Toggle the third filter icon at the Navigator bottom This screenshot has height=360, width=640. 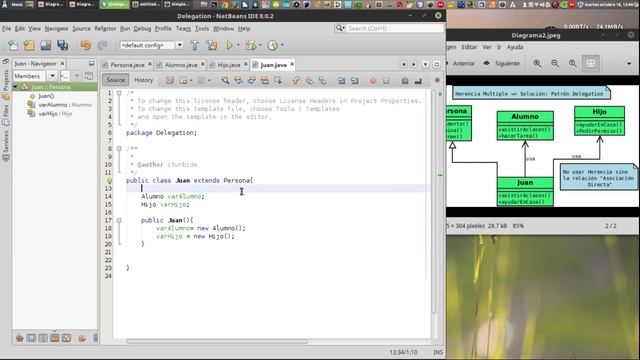(43, 338)
